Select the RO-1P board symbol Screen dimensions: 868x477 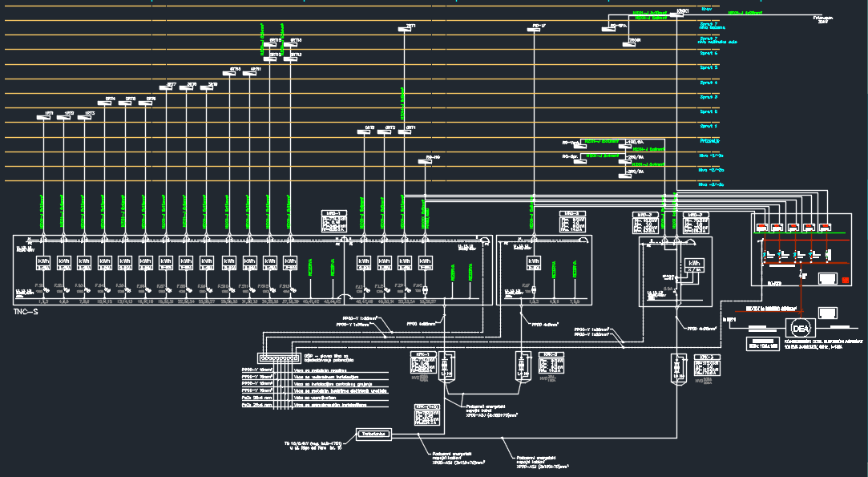tap(538, 31)
